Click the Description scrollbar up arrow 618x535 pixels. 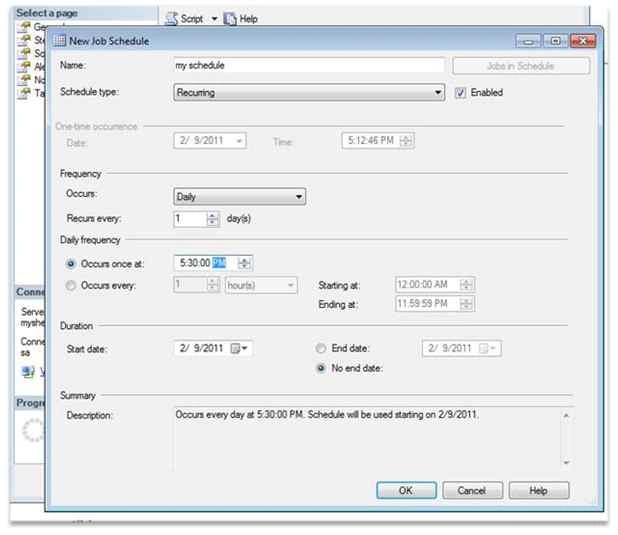[566, 415]
